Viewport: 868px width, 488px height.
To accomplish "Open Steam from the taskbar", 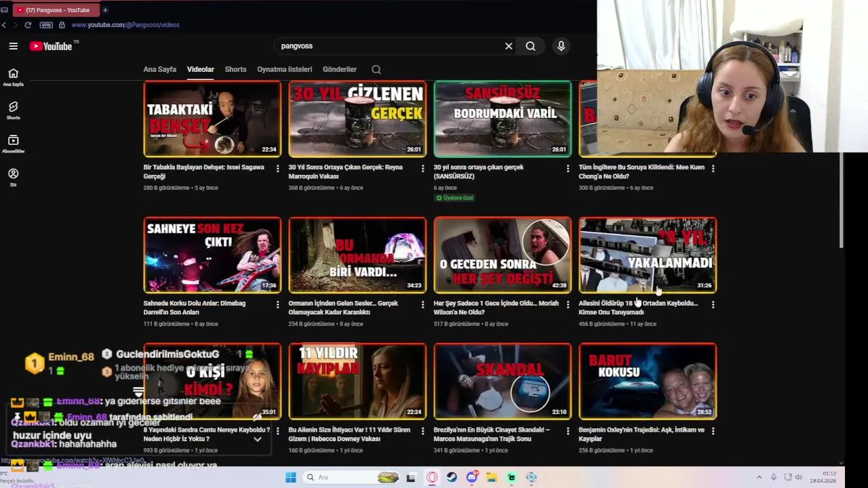I will click(452, 477).
